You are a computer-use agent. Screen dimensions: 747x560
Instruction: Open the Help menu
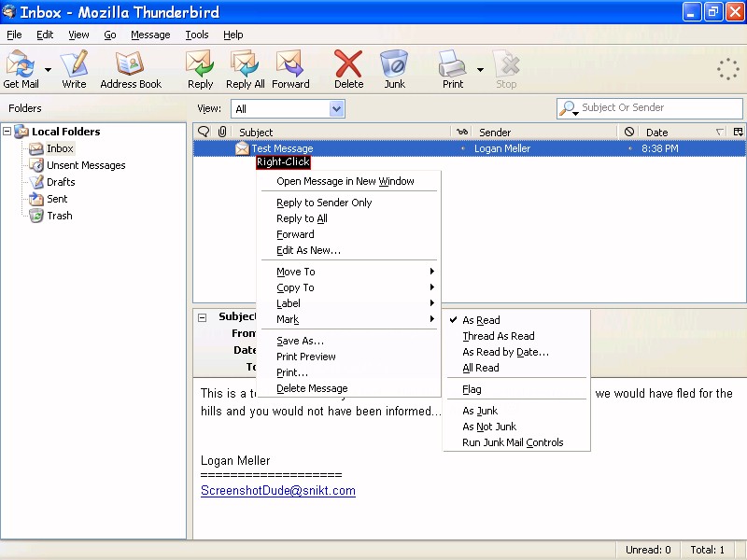coord(233,35)
